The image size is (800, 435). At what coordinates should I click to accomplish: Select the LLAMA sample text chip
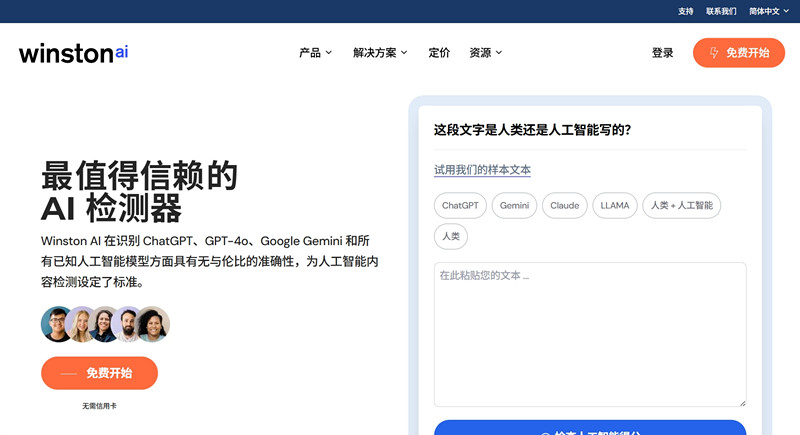615,206
